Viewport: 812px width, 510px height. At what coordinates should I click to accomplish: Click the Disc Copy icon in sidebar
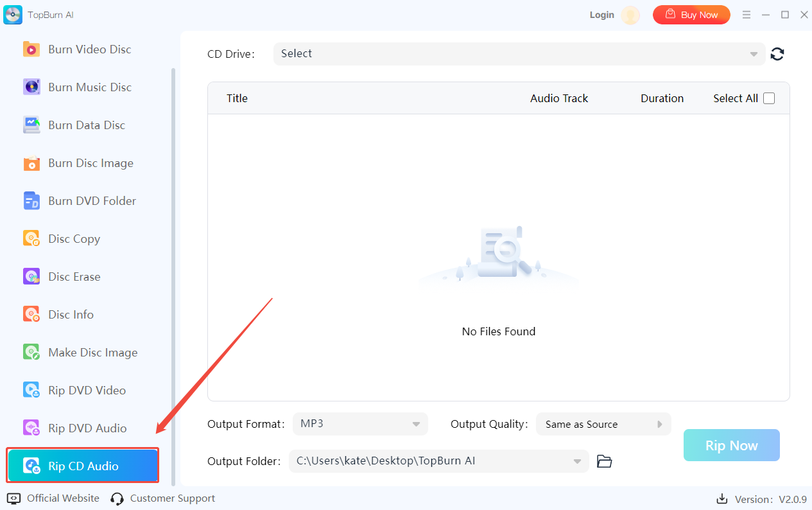click(31, 239)
